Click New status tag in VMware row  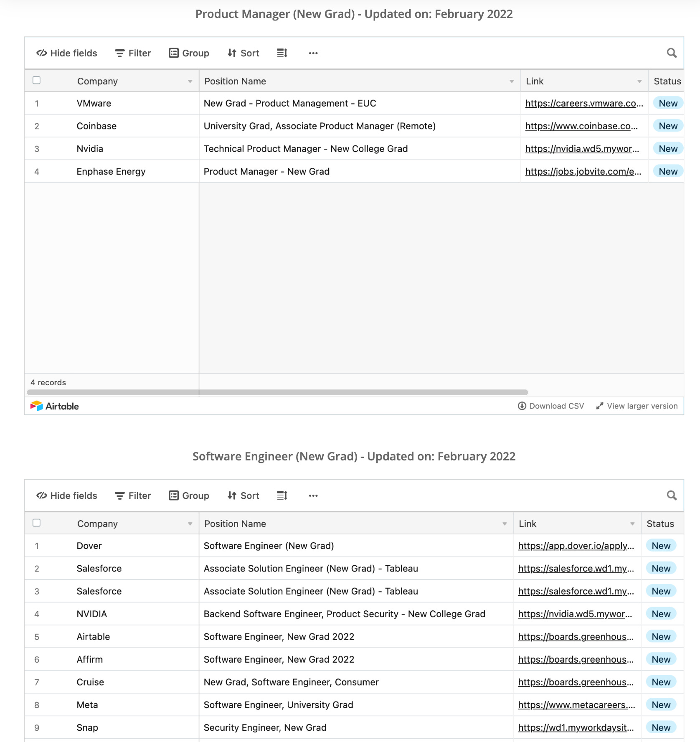click(668, 103)
